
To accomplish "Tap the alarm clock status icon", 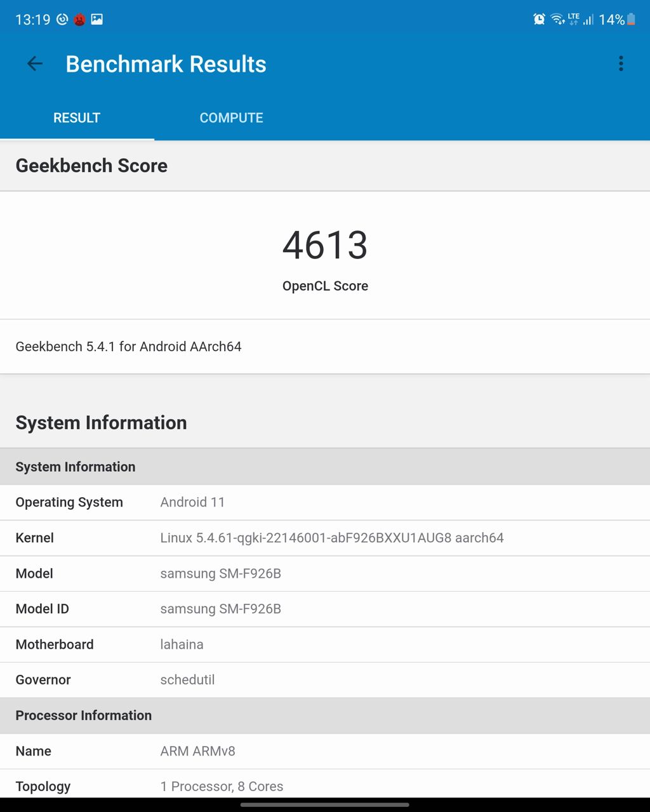I will pyautogui.click(x=539, y=19).
